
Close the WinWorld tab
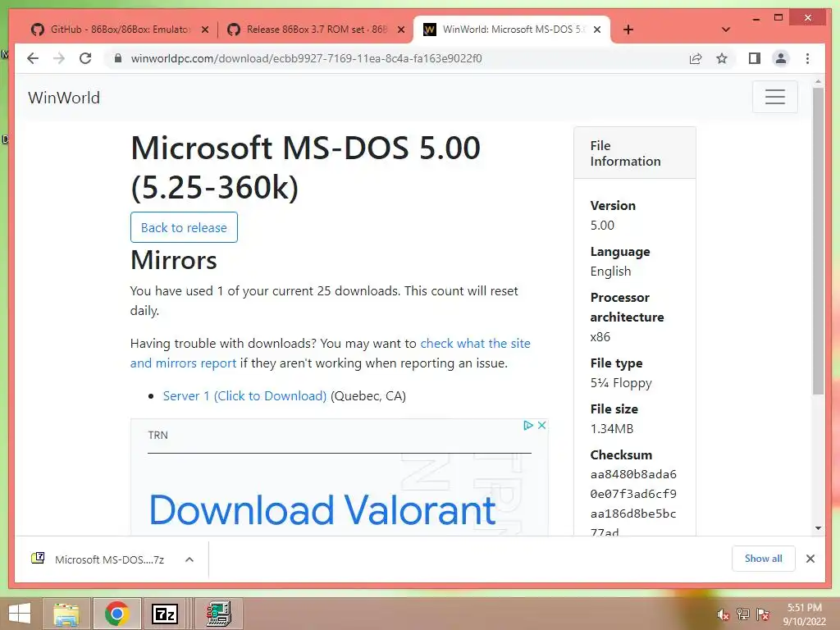[597, 30]
